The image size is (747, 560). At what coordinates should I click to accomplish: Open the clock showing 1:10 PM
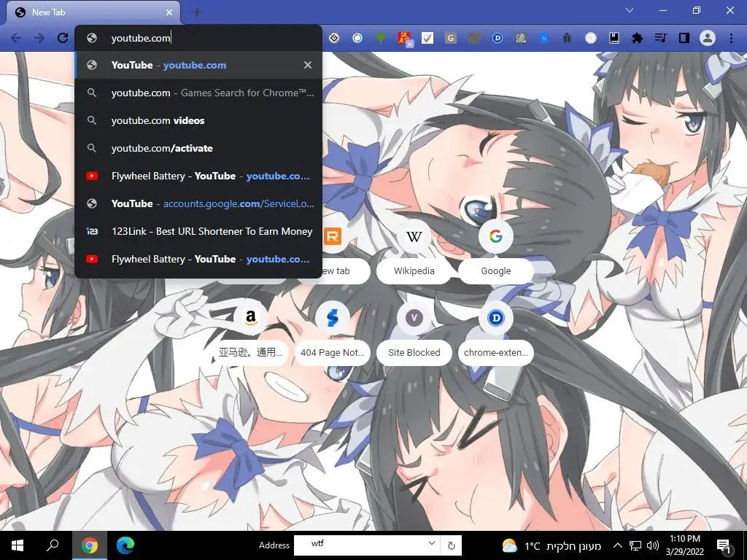click(685, 545)
